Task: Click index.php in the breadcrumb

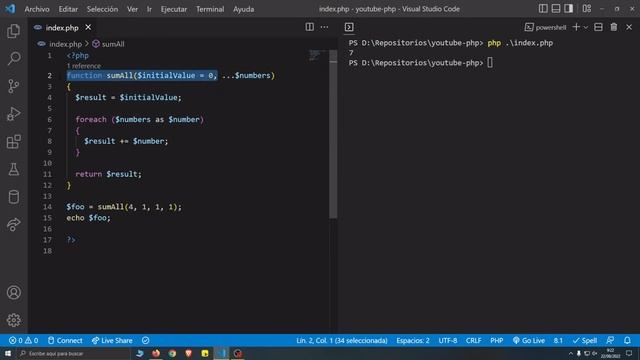Action: point(65,44)
